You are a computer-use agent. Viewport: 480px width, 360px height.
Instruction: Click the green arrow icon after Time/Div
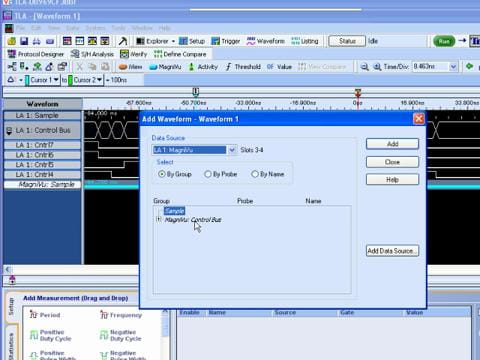click(470, 66)
